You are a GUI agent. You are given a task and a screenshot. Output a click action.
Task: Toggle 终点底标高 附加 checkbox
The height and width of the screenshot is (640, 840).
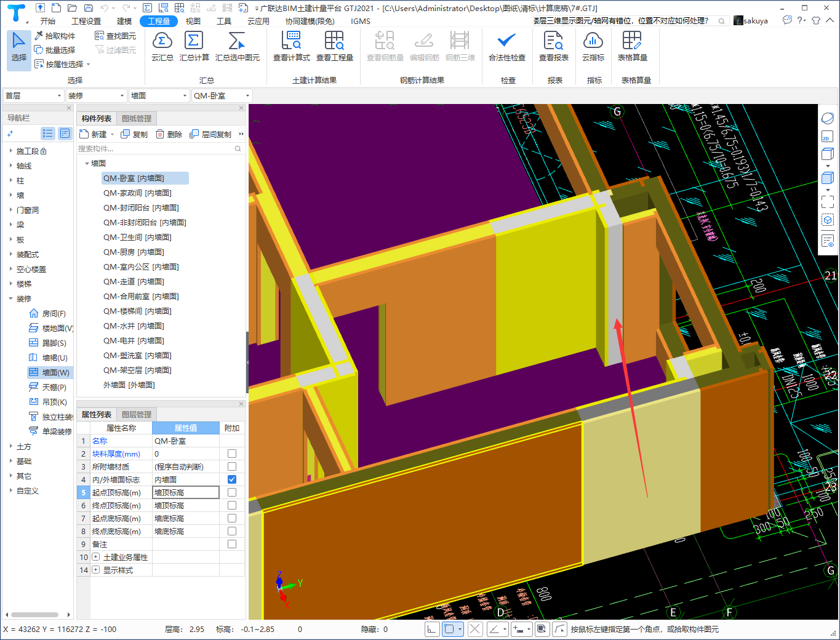(232, 531)
